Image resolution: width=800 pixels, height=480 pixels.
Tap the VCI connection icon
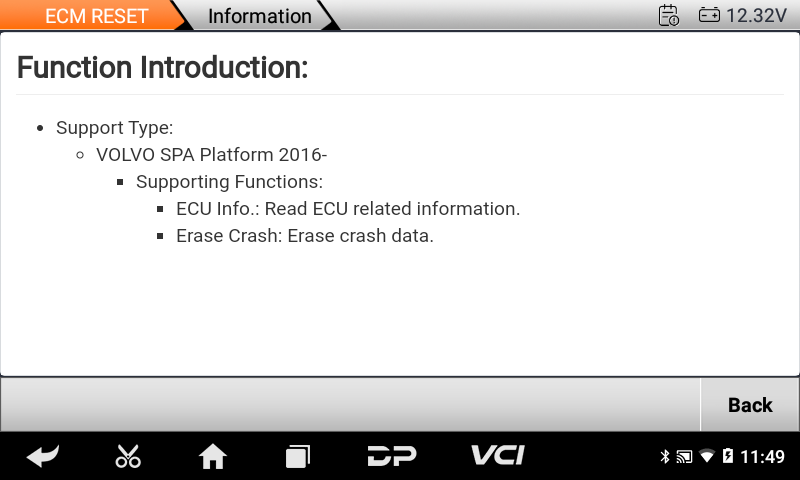coord(497,455)
